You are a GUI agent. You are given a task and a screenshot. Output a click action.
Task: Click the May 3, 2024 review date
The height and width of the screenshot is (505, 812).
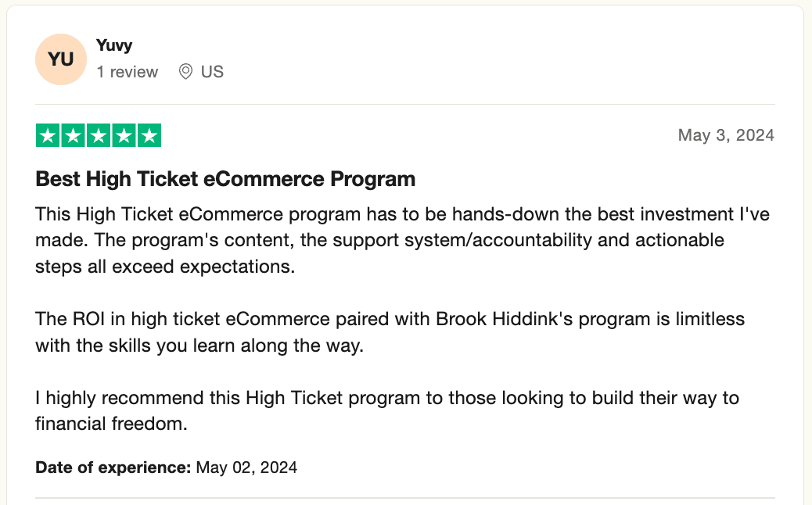coord(726,135)
